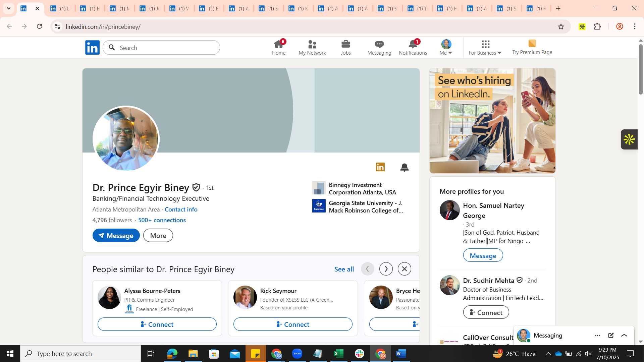
Task: Connect with Alyssa Bourne-Peters
Action: pos(157,324)
